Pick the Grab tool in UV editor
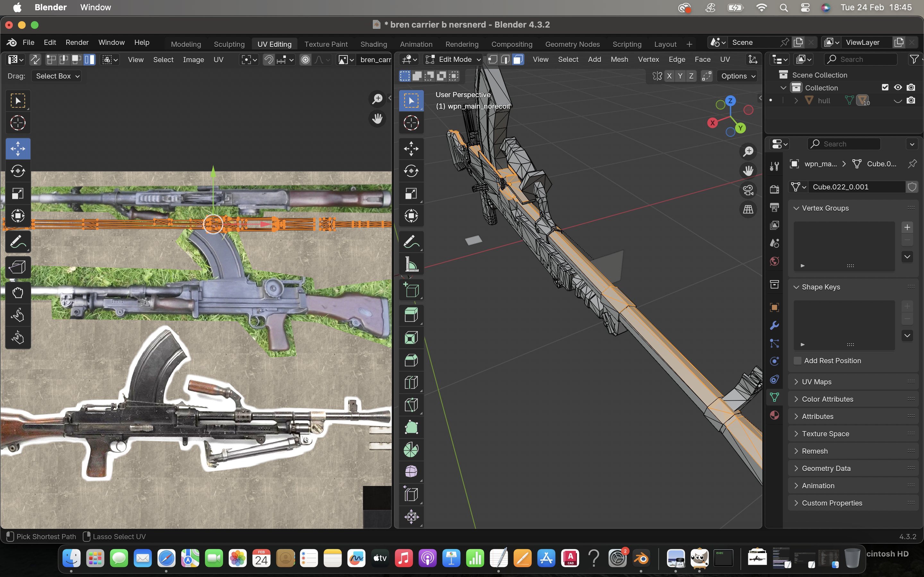Screen dimensions: 924x577 click(x=18, y=293)
